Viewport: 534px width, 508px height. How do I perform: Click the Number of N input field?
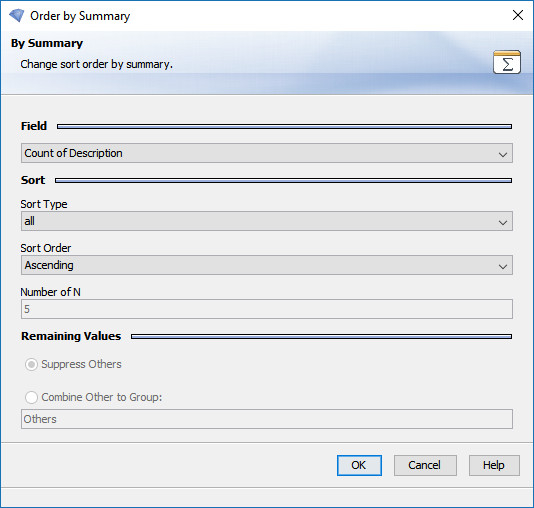[x=267, y=309]
